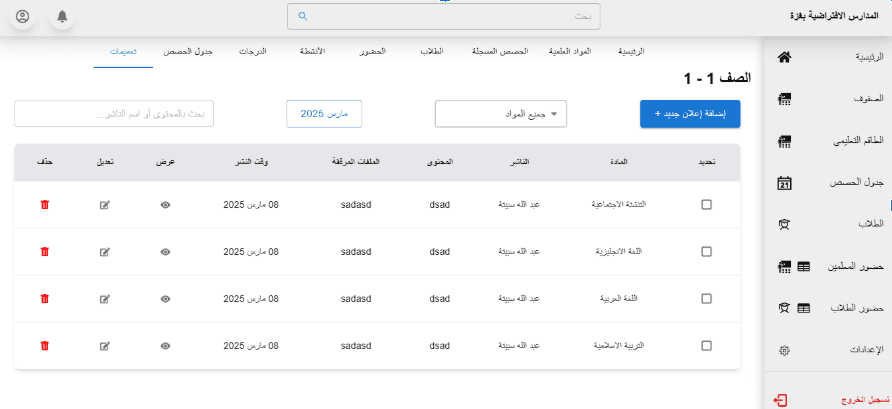Select the التنشئة الاجتماعية row checkbox

click(707, 205)
